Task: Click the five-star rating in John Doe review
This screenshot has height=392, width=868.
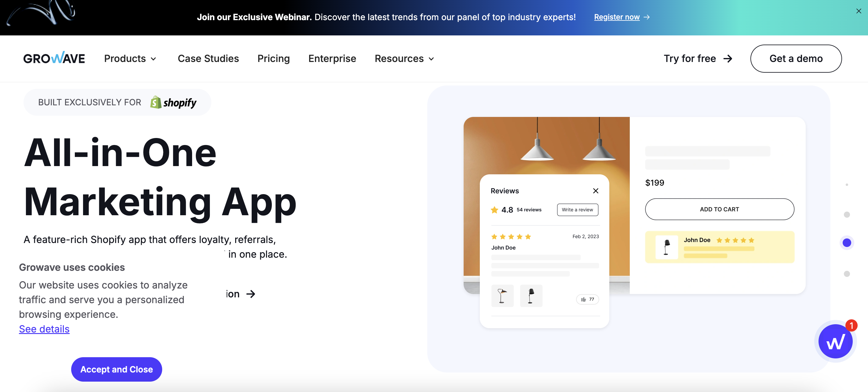Action: (x=511, y=236)
